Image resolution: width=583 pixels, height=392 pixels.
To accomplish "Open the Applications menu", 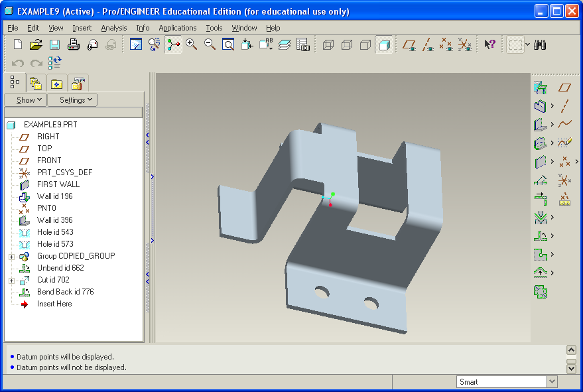I will 177,28.
